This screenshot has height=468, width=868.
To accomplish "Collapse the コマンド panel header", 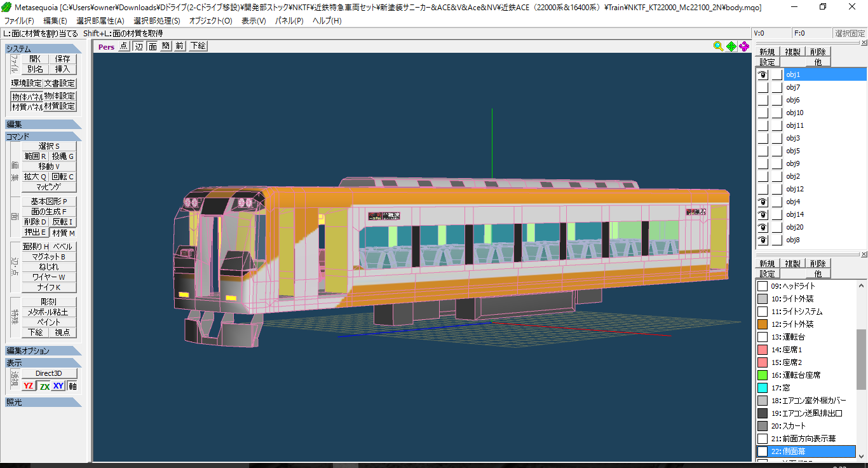I will point(43,136).
